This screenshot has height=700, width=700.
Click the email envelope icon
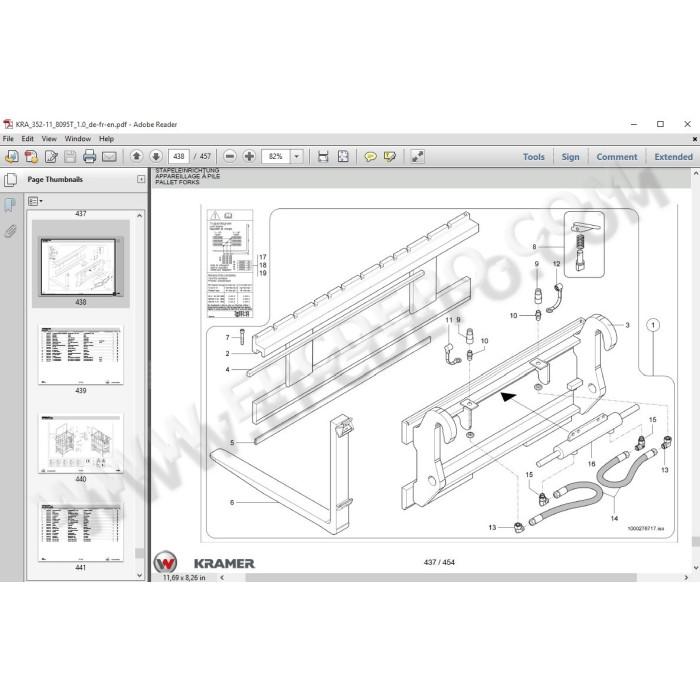click(109, 157)
